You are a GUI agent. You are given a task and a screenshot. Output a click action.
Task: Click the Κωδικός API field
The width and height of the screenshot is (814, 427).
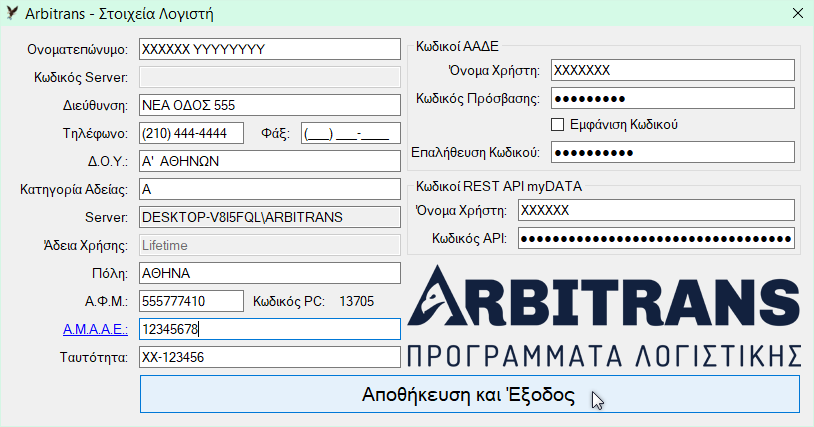click(x=656, y=238)
